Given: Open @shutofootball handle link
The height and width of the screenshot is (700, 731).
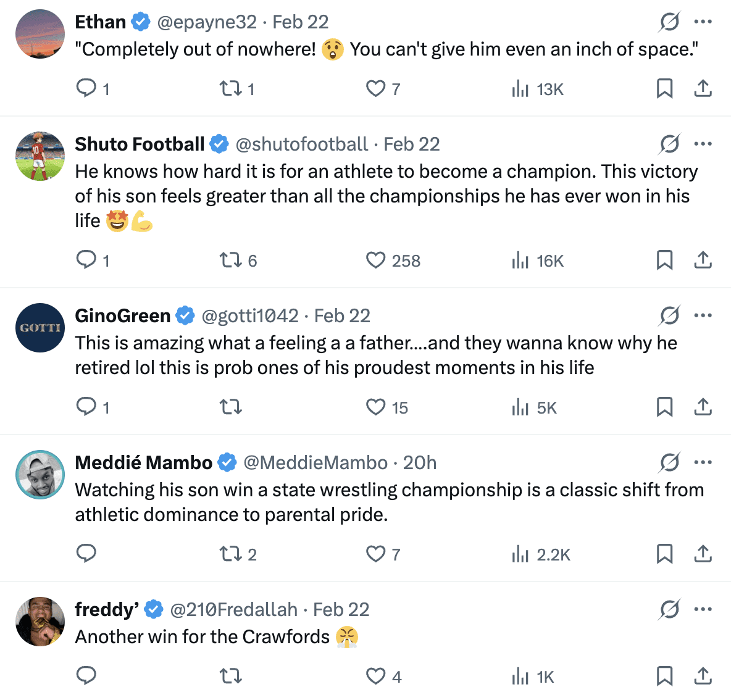Looking at the screenshot, I should pyautogui.click(x=301, y=144).
